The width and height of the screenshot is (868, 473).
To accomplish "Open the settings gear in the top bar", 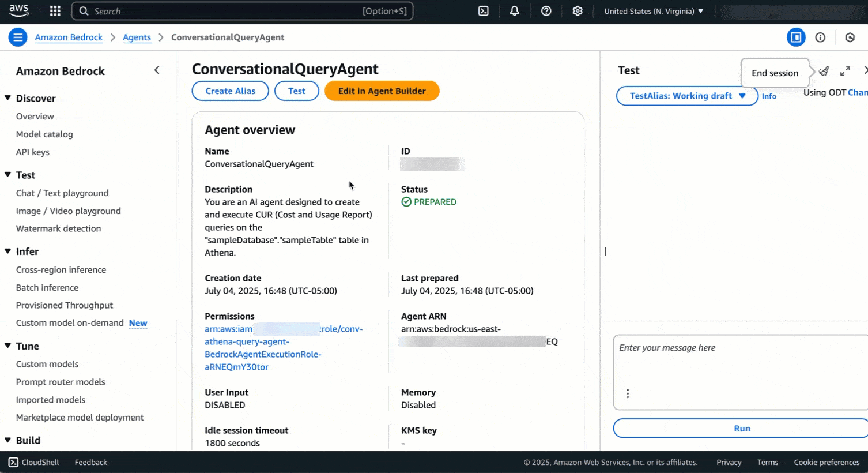I will pos(578,11).
